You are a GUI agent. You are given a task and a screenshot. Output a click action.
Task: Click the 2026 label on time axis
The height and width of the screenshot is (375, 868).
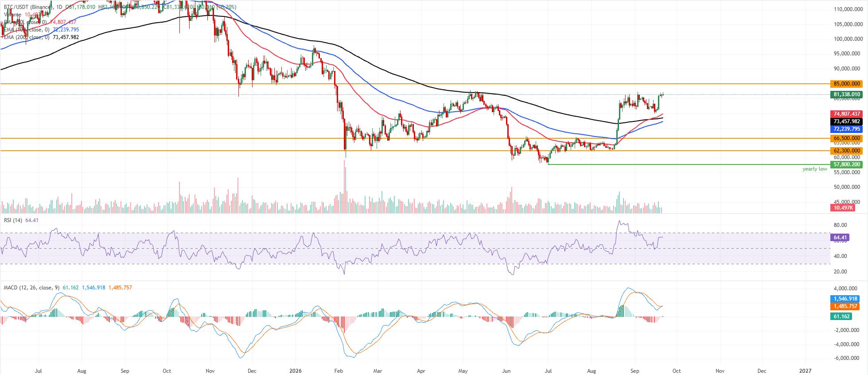[295, 371]
